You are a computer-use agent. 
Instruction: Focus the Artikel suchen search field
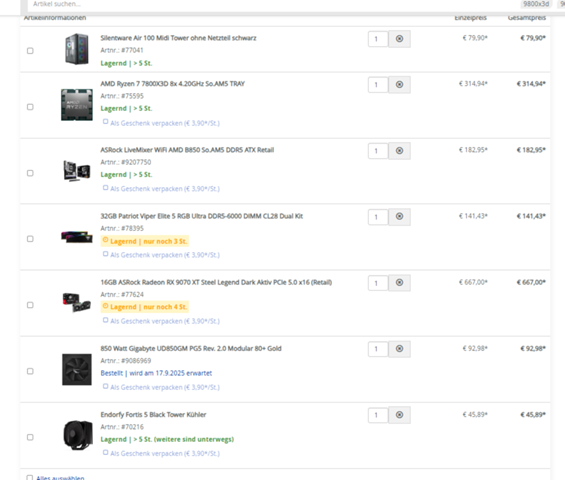274,4
